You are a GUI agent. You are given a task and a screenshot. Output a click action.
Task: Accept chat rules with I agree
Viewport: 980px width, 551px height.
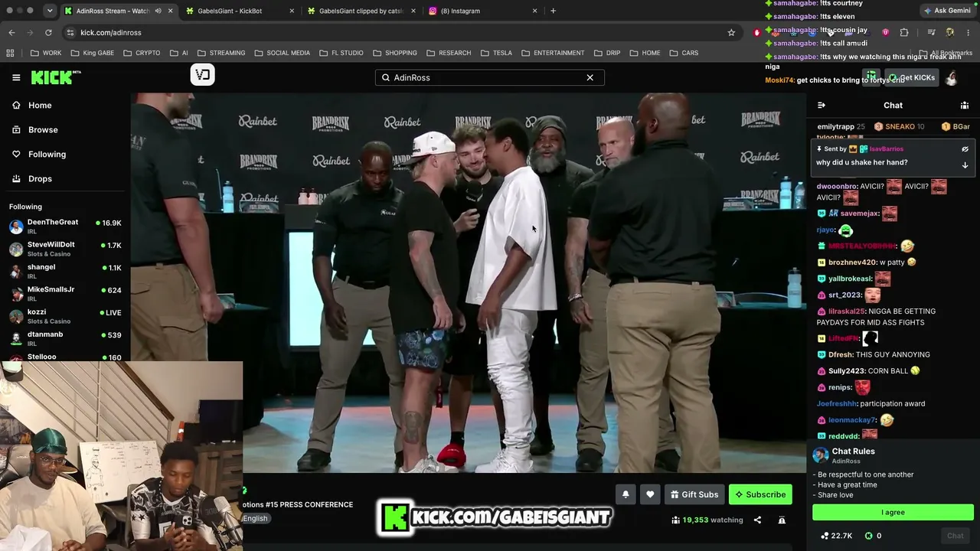click(893, 512)
